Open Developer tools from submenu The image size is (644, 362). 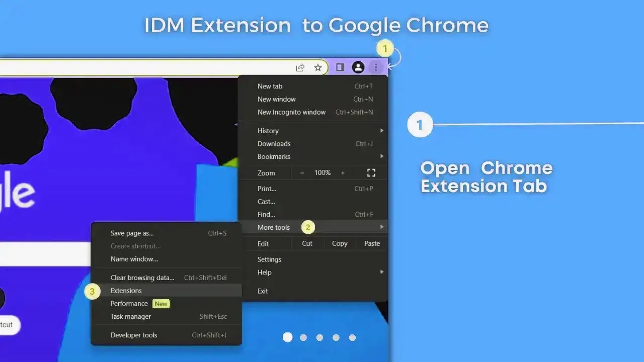click(167, 335)
